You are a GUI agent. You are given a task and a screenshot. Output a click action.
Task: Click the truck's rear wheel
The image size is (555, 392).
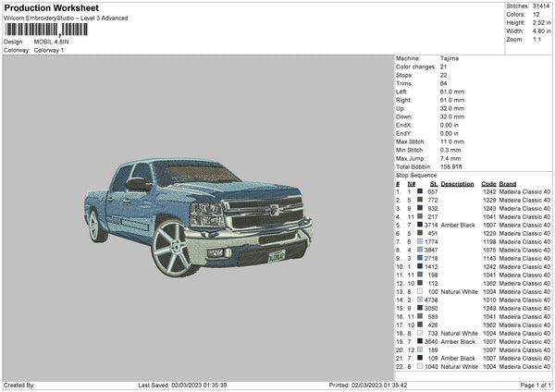click(x=94, y=226)
